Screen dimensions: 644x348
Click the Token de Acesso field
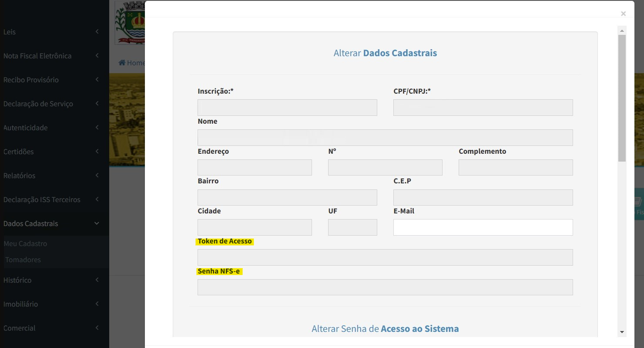[385, 257]
